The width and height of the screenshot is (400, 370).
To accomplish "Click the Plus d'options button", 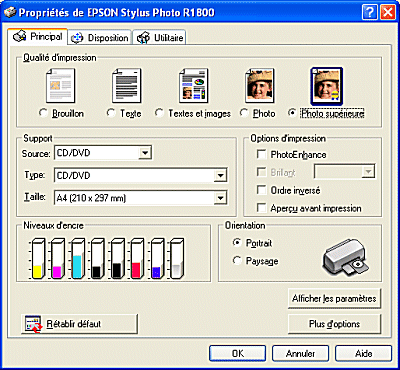I will (334, 324).
